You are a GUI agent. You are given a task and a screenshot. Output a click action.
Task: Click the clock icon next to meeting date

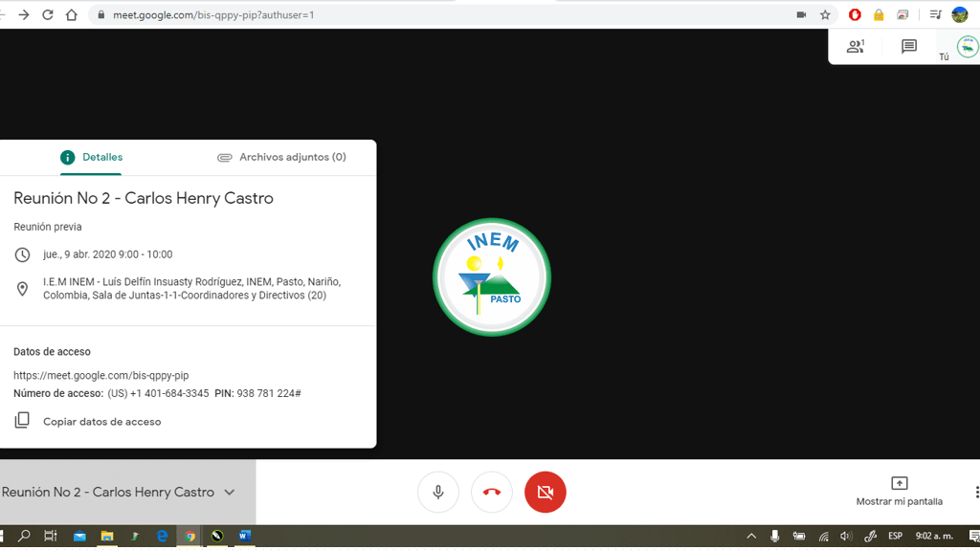22,254
